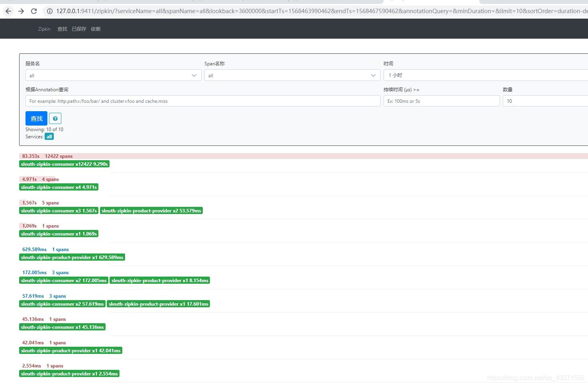Image resolution: width=588 pixels, height=385 pixels.
Task: Open the 依赖 navigation tab
Action: (x=96, y=29)
